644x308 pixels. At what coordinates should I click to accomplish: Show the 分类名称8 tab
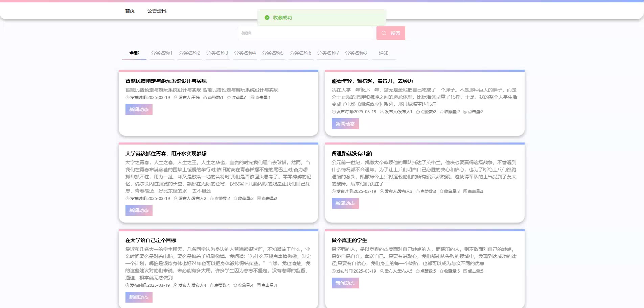(356, 53)
